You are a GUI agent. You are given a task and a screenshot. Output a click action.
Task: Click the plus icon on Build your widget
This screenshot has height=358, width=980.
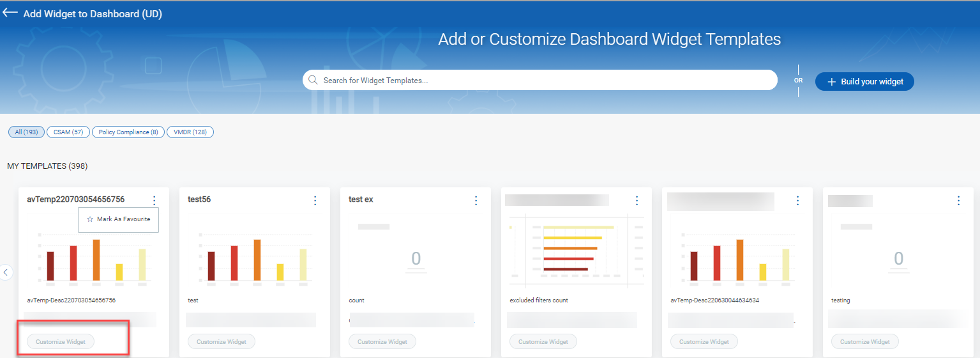pyautogui.click(x=831, y=82)
